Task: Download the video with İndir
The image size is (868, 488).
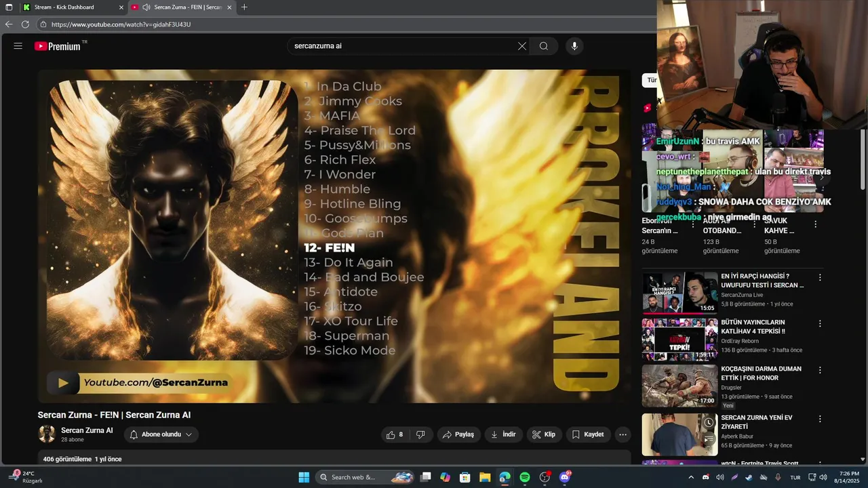Action: [503, 434]
